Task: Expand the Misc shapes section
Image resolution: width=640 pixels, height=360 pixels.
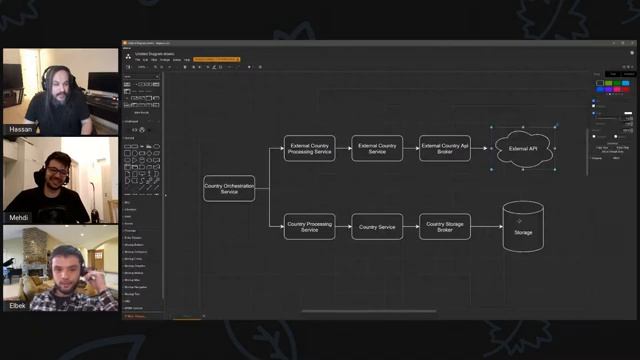Action: 127,202
